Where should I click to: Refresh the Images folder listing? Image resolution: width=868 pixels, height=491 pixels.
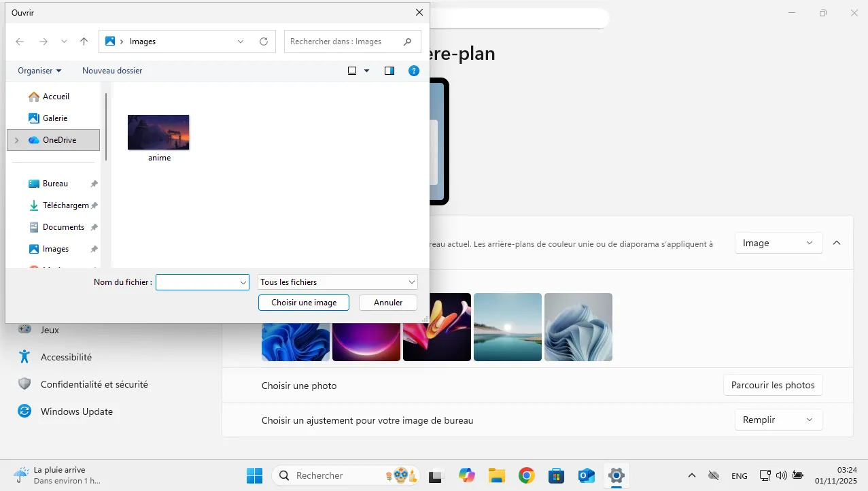(x=264, y=41)
